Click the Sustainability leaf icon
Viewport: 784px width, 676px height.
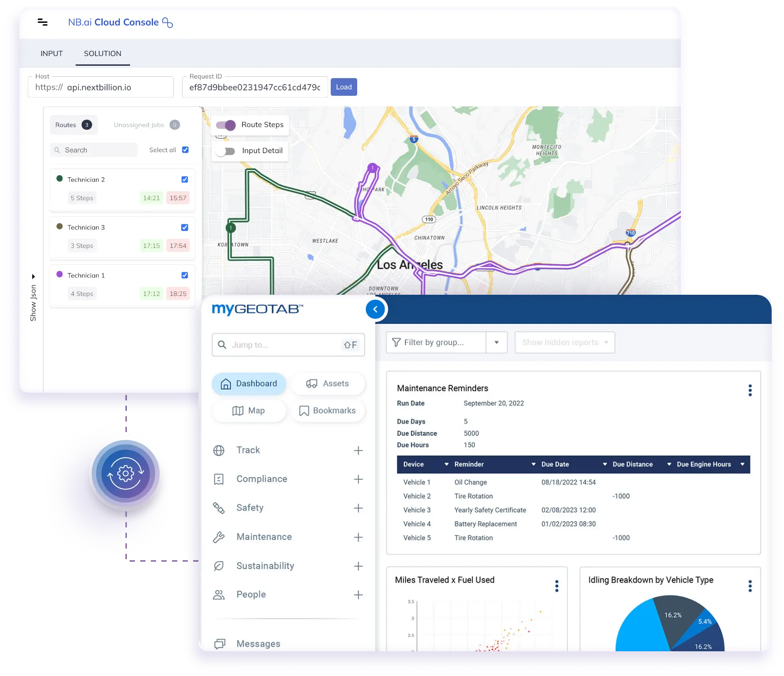point(219,566)
